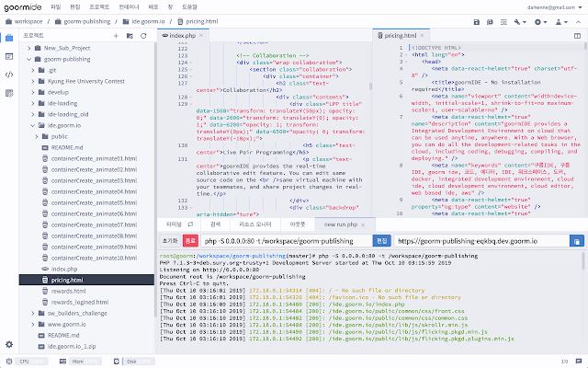This screenshot has height=368, width=588.
Task: Open the fourth left sidebar panel icon
Action: 9,93
